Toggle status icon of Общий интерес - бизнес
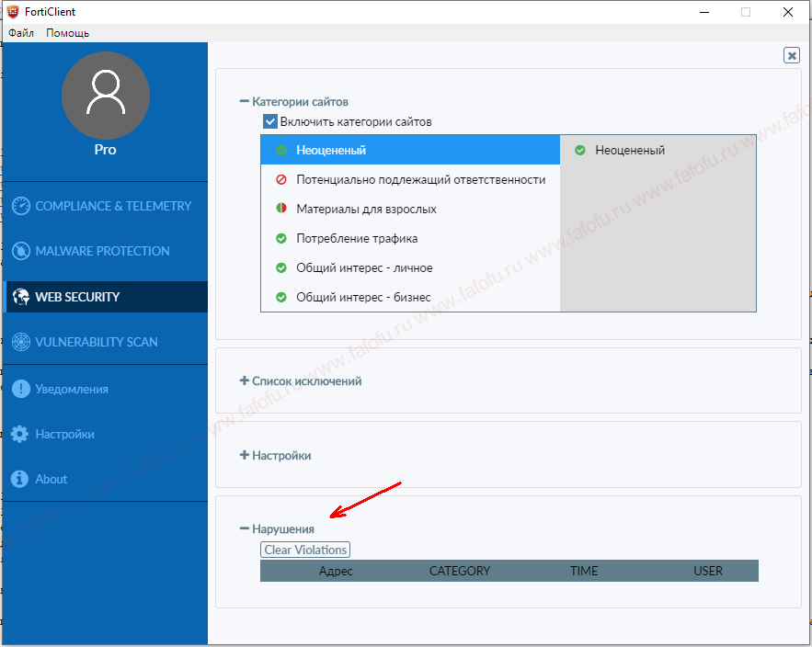Viewport: 812px width, 647px height. point(281,297)
